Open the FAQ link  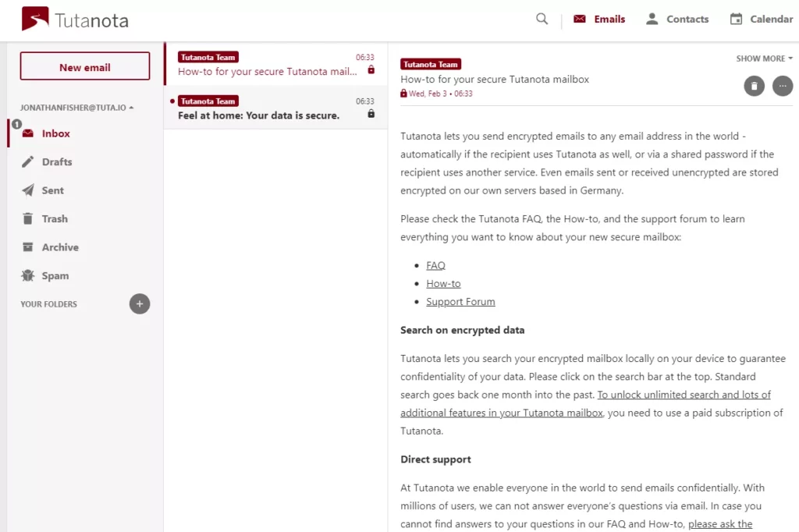tap(435, 265)
